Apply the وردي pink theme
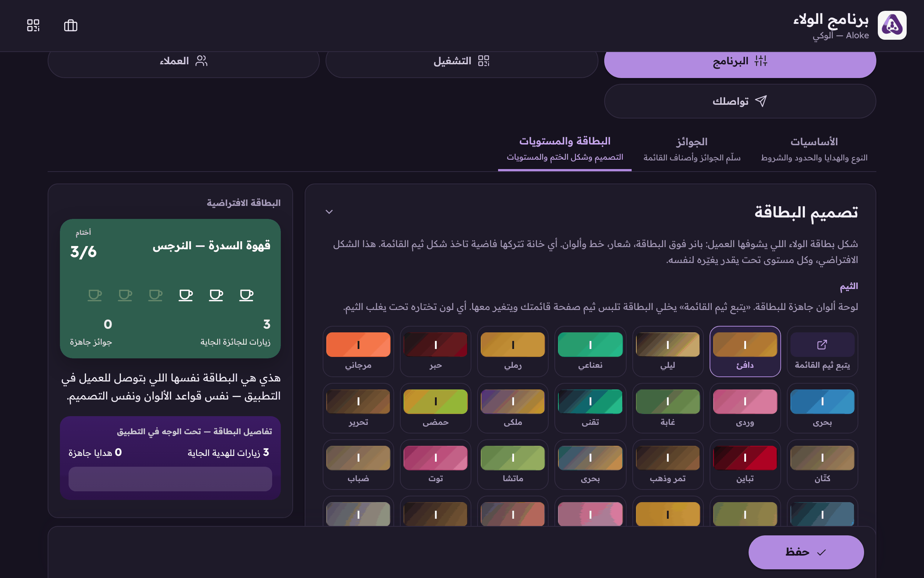Screen dimensions: 924x578 point(745,408)
